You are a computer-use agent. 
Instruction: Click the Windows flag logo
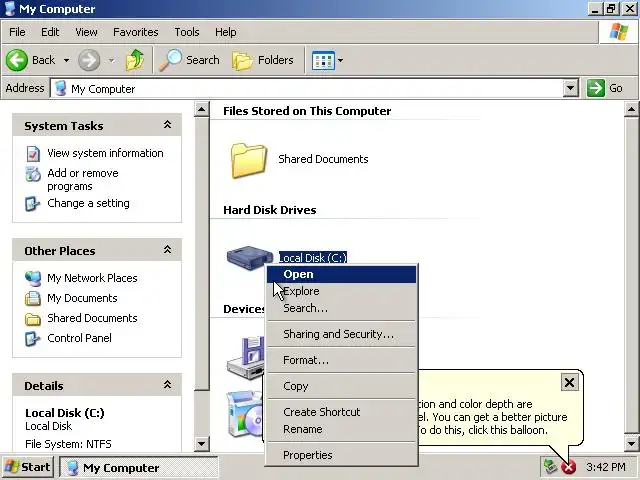point(619,32)
